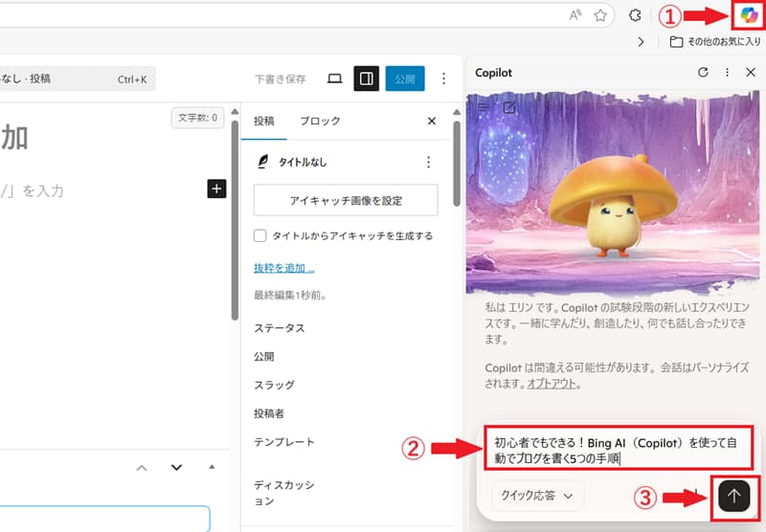This screenshot has width=766, height=532.
Task: Open the post actions menu beside タイトルなし
Action: point(428,162)
